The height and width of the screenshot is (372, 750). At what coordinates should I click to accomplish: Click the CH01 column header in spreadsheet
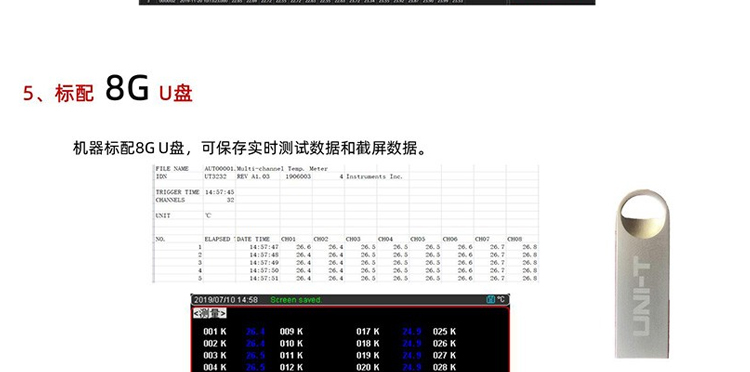point(288,239)
